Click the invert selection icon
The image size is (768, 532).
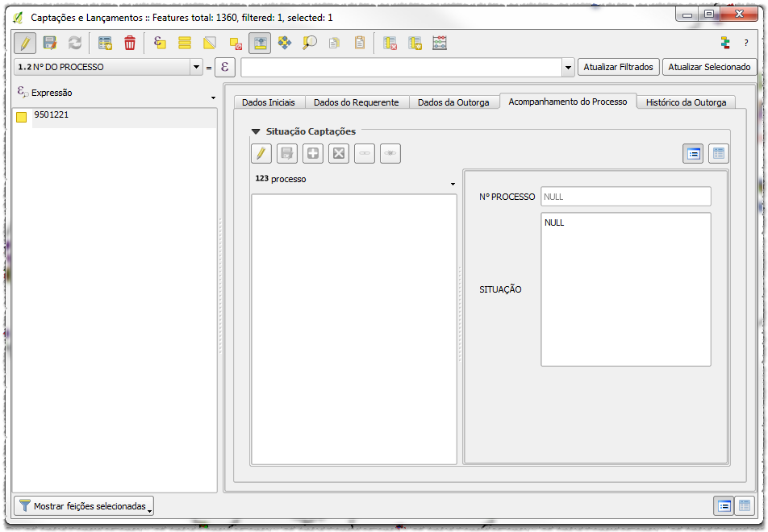coord(210,44)
